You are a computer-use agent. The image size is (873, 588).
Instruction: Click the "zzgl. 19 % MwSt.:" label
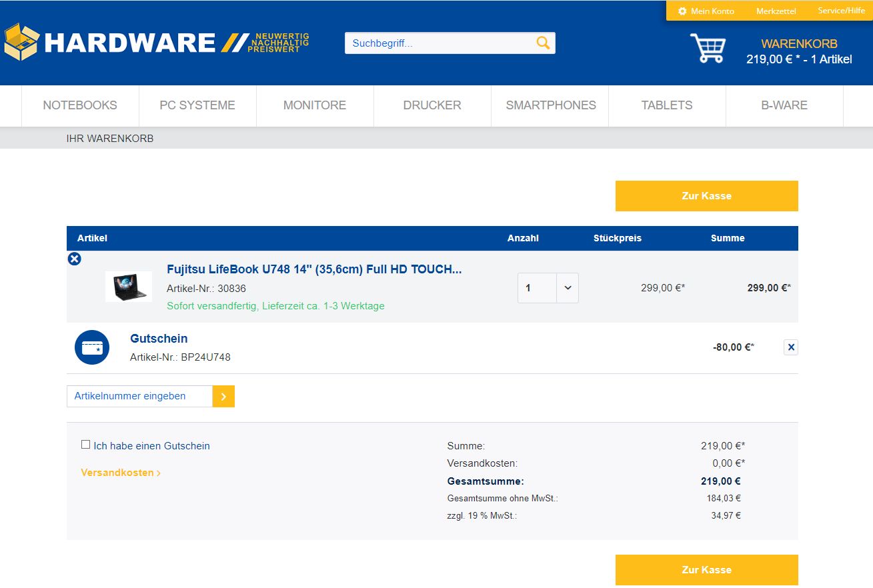(x=482, y=515)
